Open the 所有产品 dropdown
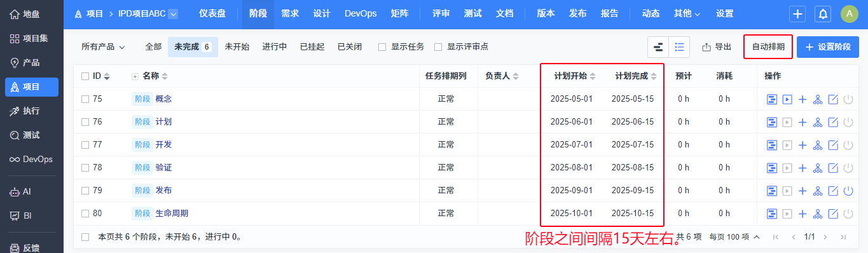The height and width of the screenshot is (253, 868). [x=103, y=47]
